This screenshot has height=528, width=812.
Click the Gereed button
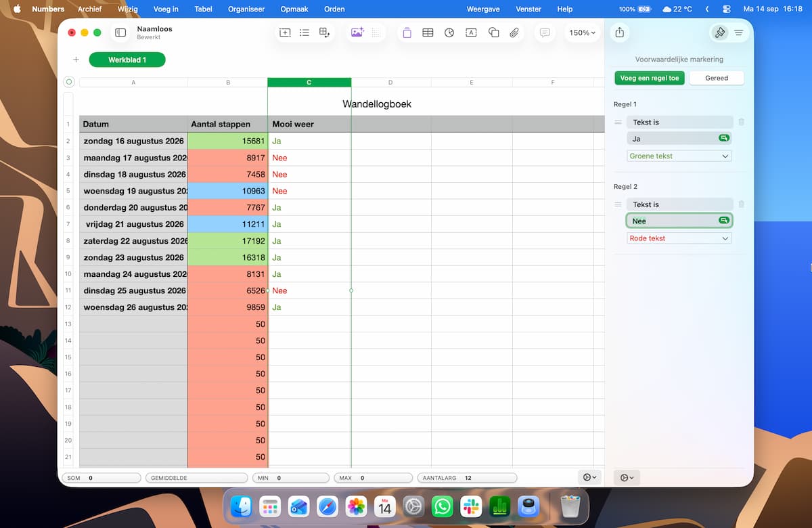coord(717,78)
